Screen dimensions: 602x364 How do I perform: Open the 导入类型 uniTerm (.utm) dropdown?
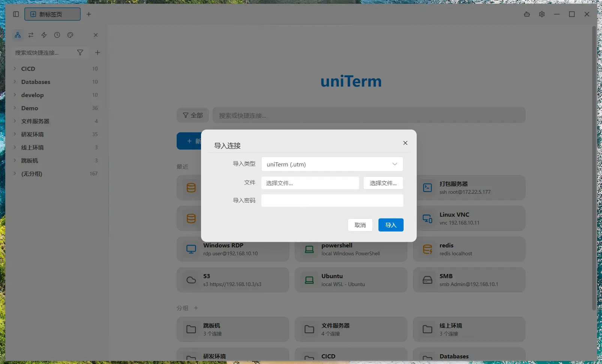coord(332,164)
